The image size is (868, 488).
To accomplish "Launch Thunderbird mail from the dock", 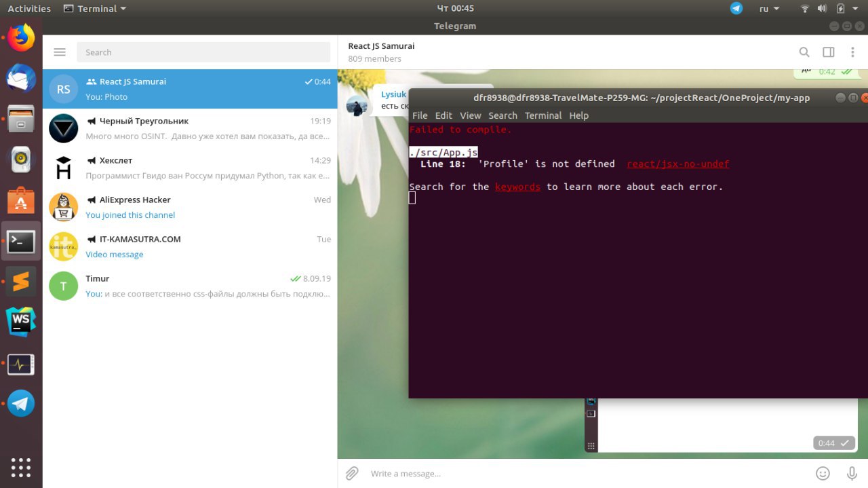I will click(21, 79).
